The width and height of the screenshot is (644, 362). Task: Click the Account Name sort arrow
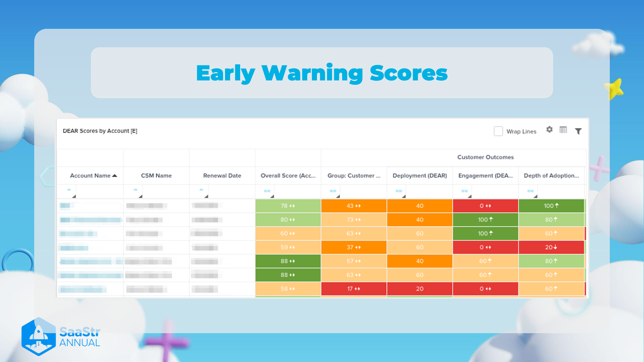click(115, 176)
